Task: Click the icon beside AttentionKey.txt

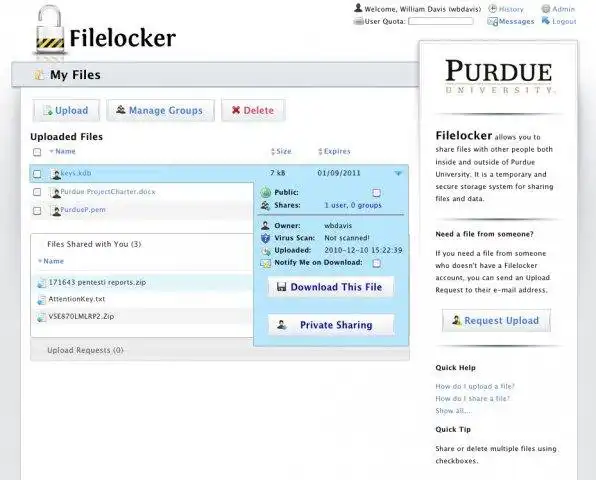Action: pyautogui.click(x=41, y=299)
